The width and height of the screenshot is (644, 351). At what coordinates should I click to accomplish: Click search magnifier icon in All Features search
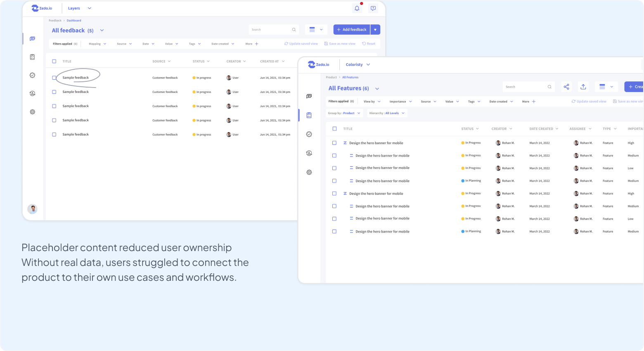(549, 87)
